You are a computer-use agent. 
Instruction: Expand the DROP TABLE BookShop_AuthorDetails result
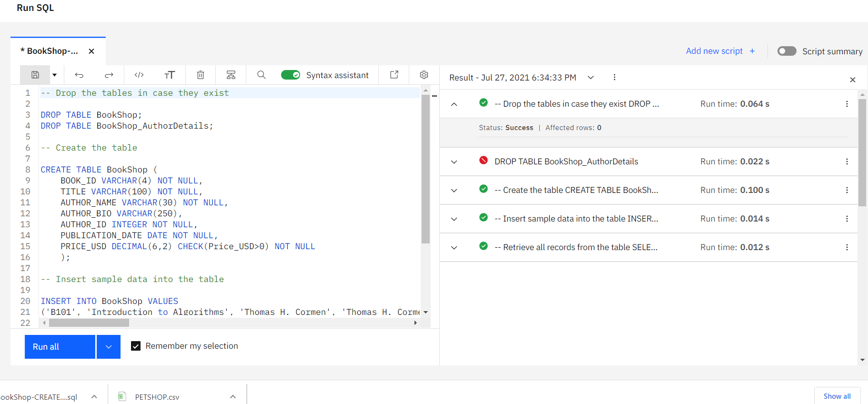454,162
